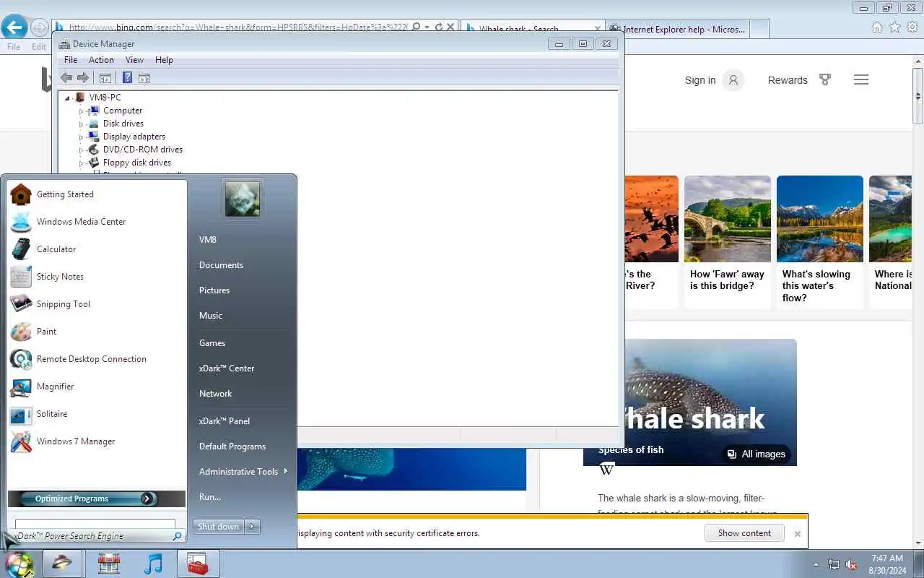
Task: Expand the Administrative Tools submenu
Action: tap(286, 471)
